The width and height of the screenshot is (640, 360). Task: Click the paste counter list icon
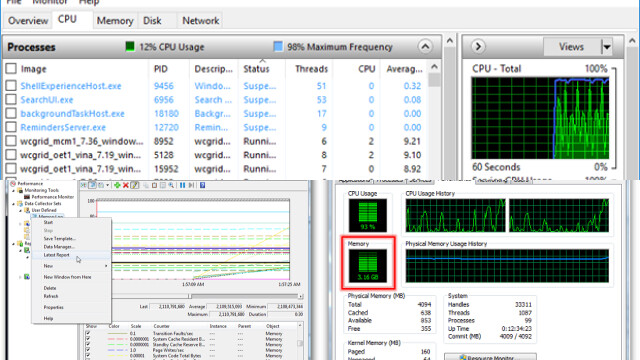coord(154,185)
